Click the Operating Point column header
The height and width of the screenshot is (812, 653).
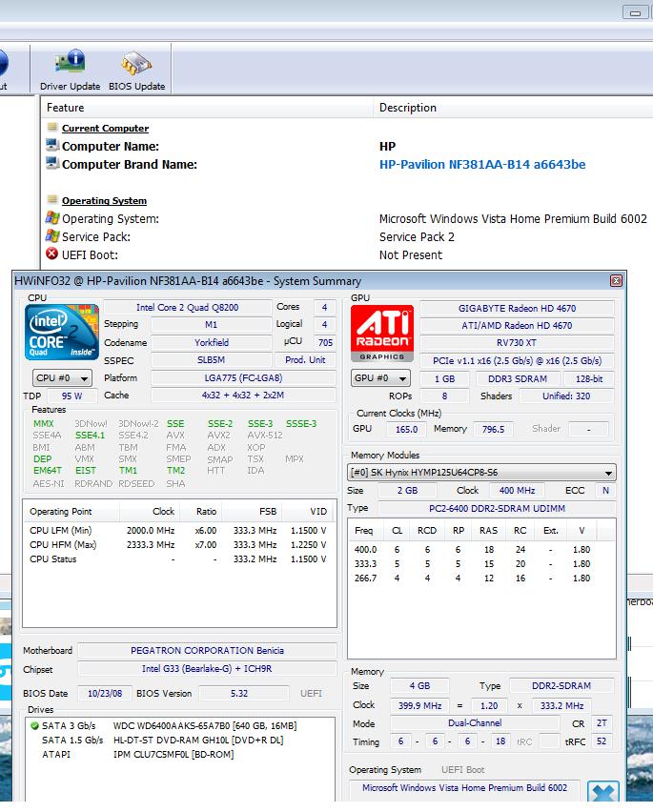(71, 511)
